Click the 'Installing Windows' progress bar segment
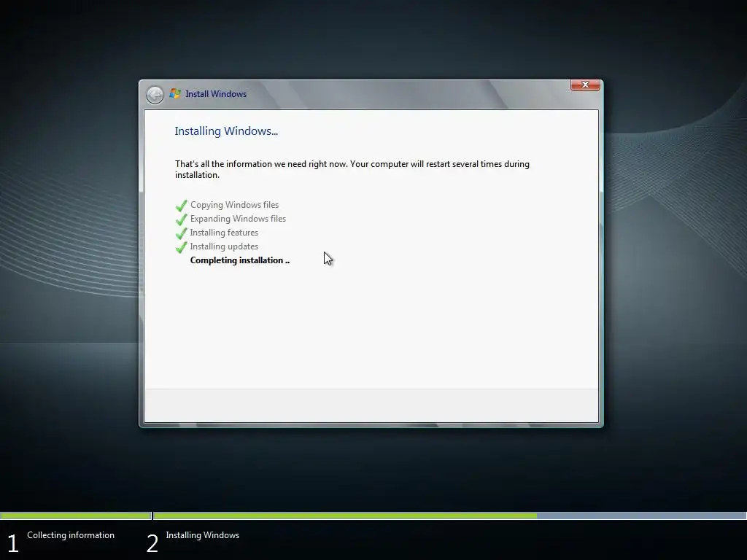The image size is (747, 560). click(449, 516)
